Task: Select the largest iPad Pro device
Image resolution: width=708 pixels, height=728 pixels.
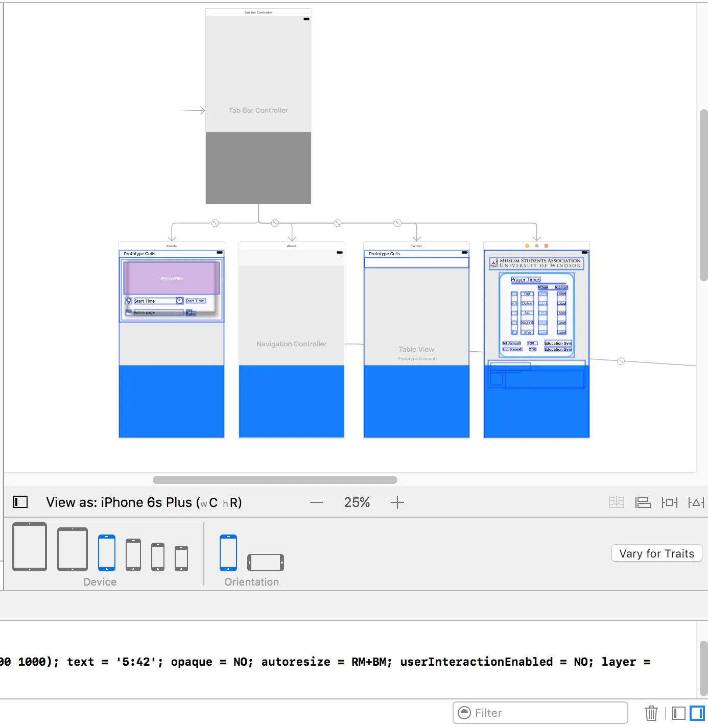Action: (x=30, y=547)
